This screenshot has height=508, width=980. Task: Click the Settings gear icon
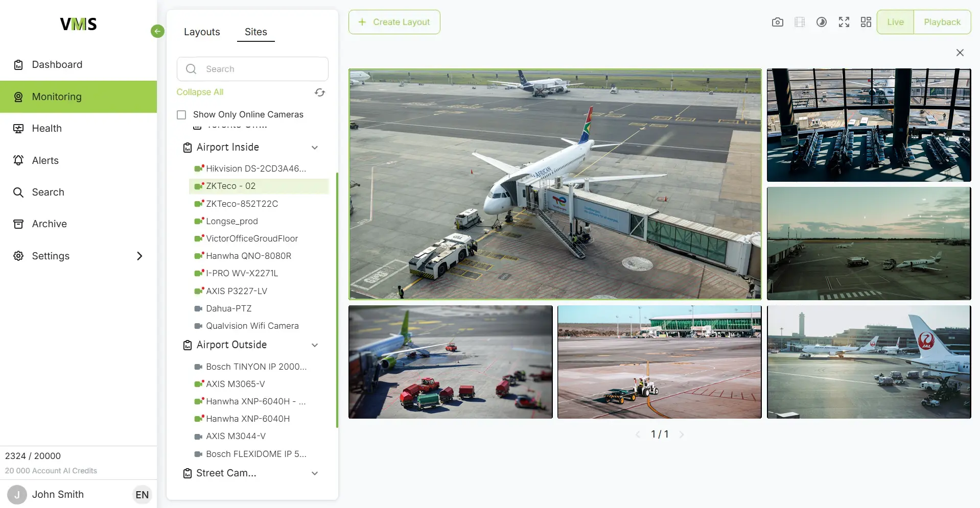(18, 256)
